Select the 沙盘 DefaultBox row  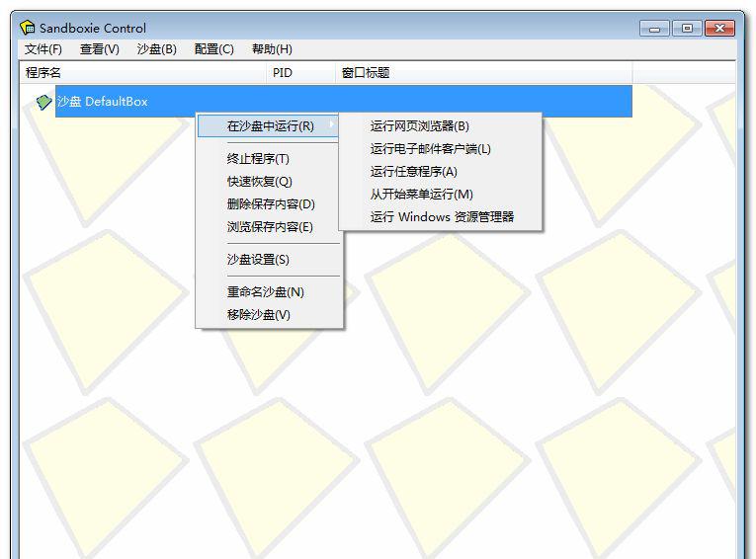tap(343, 101)
